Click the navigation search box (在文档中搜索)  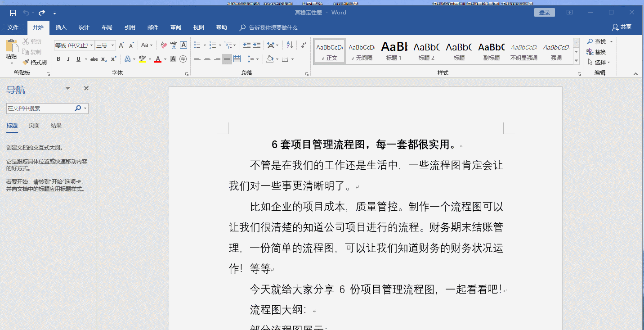pos(40,108)
